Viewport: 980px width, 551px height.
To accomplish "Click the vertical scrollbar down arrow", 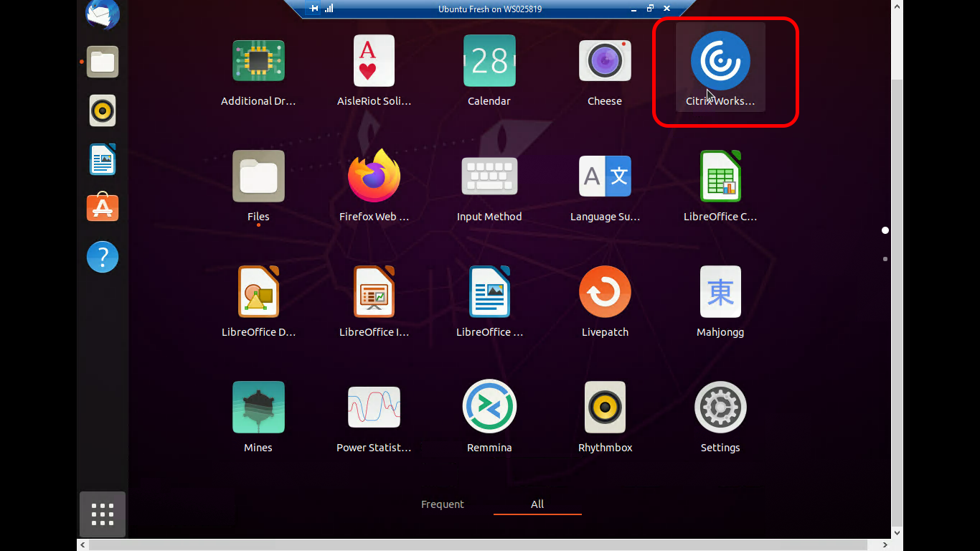I will tap(897, 532).
